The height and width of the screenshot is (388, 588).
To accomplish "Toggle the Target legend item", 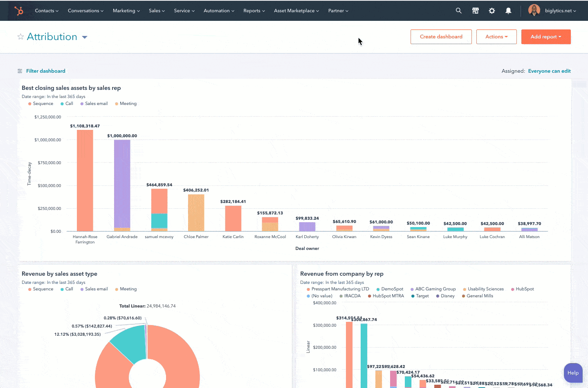I will pos(420,296).
